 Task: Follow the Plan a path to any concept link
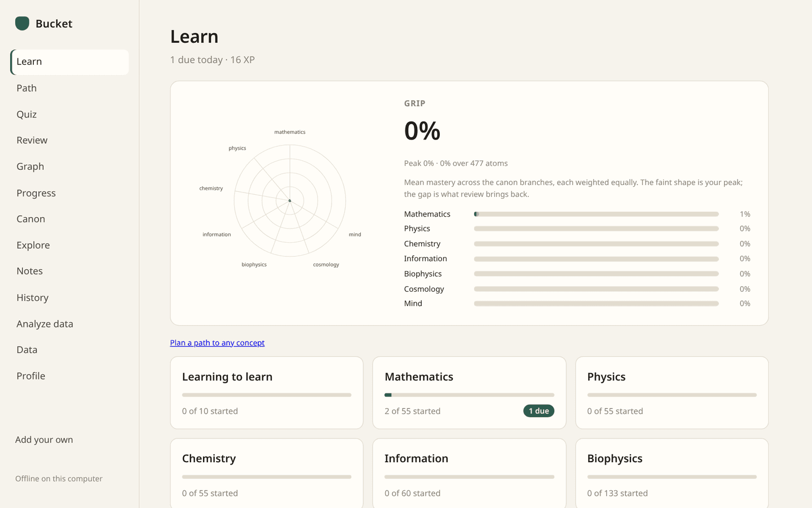tap(217, 343)
